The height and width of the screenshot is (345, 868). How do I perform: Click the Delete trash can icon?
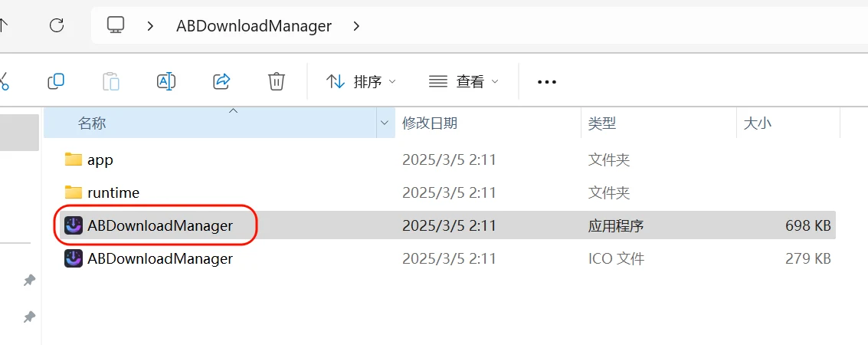pyautogui.click(x=277, y=81)
